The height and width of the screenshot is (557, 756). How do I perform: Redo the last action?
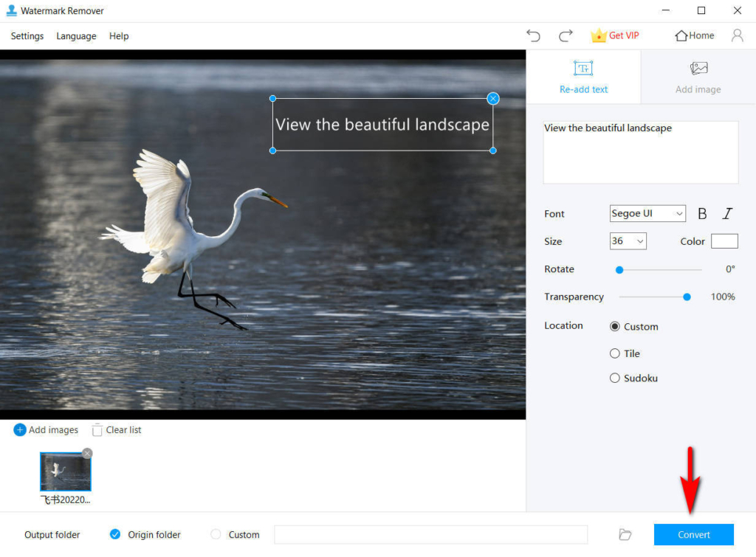pyautogui.click(x=566, y=35)
